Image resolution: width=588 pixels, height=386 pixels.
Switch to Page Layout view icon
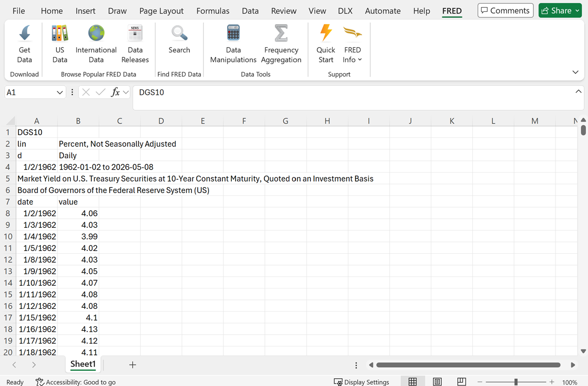(437, 382)
